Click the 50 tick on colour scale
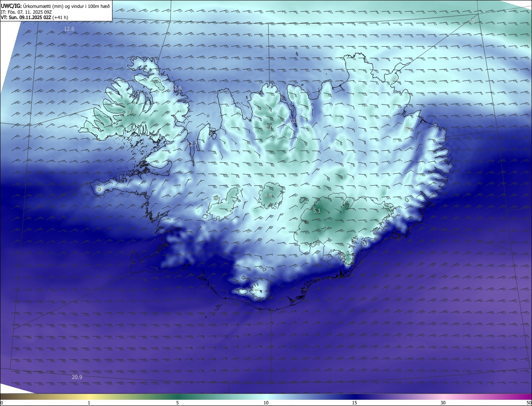This screenshot has height=406, width=532. (529, 403)
